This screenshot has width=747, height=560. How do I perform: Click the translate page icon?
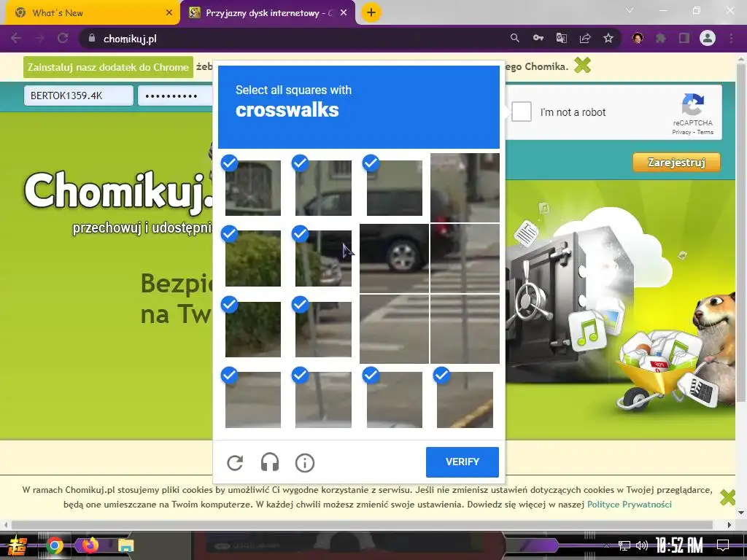(561, 38)
